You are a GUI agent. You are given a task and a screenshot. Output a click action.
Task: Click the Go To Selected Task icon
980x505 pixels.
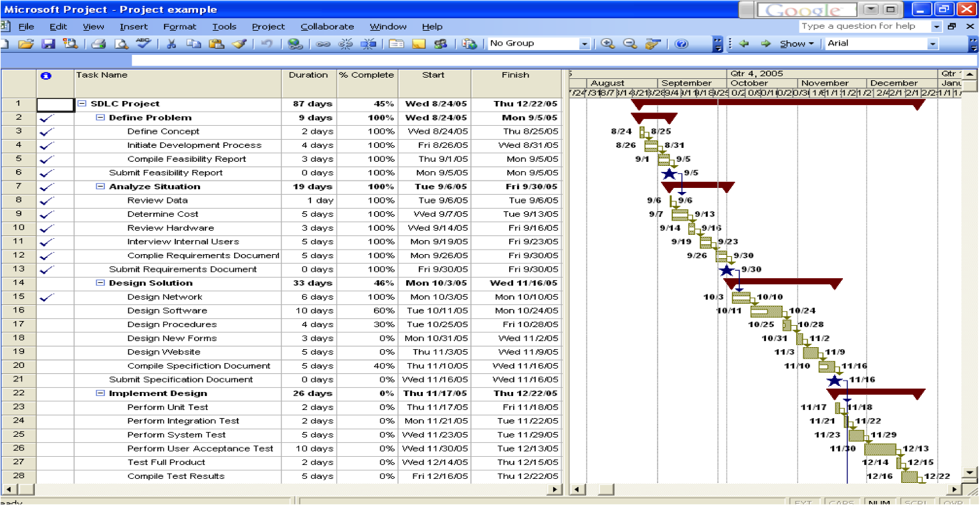tap(652, 43)
